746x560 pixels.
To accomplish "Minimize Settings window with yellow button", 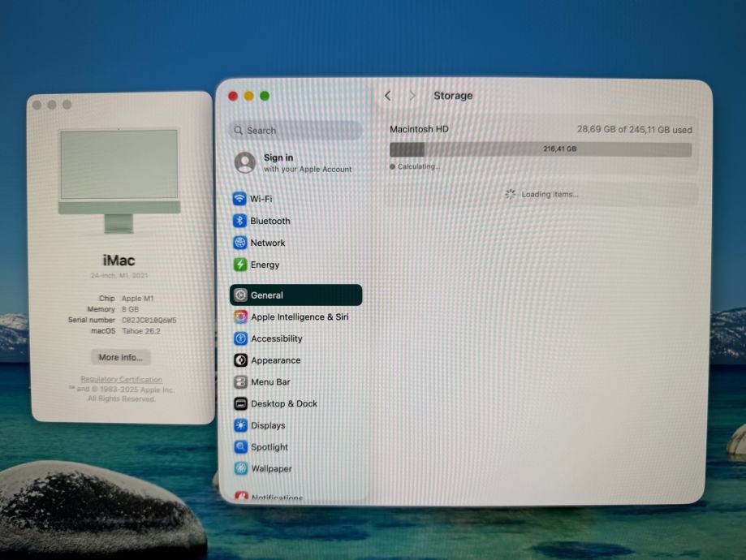I will click(249, 96).
